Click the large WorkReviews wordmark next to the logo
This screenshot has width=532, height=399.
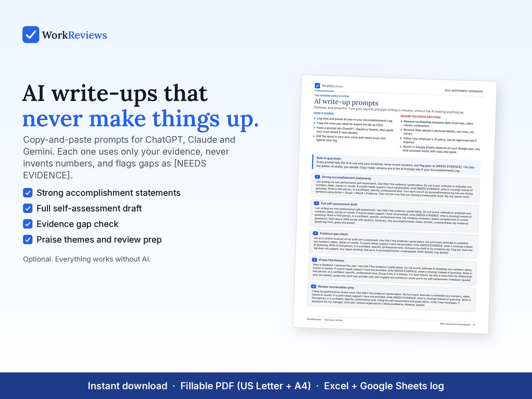click(74, 35)
